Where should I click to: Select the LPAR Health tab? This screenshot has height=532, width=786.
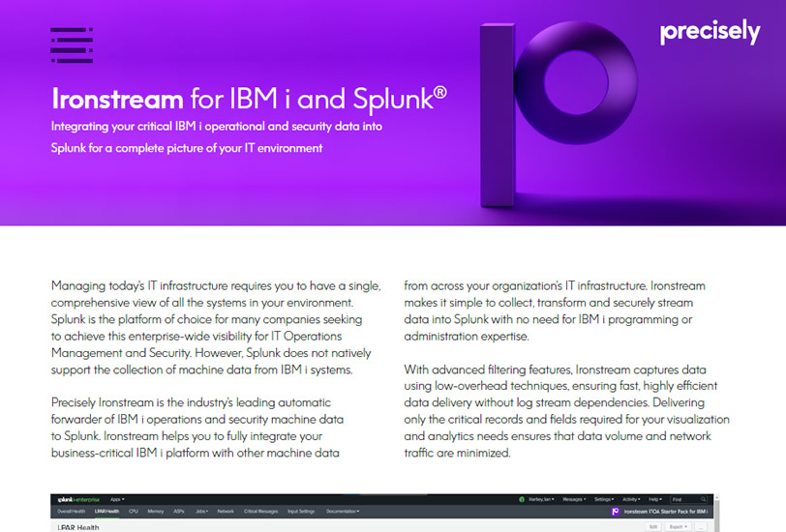pos(106,512)
